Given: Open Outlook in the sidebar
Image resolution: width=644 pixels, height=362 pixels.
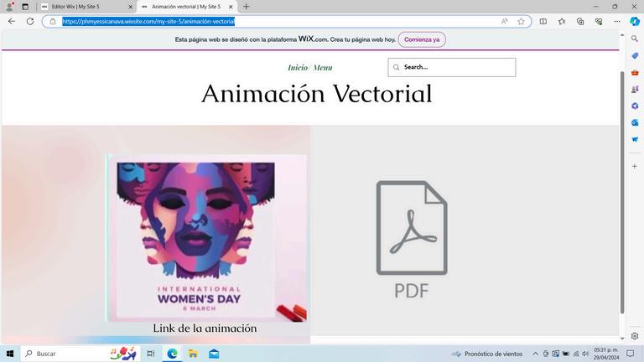Looking at the screenshot, I should [635, 122].
